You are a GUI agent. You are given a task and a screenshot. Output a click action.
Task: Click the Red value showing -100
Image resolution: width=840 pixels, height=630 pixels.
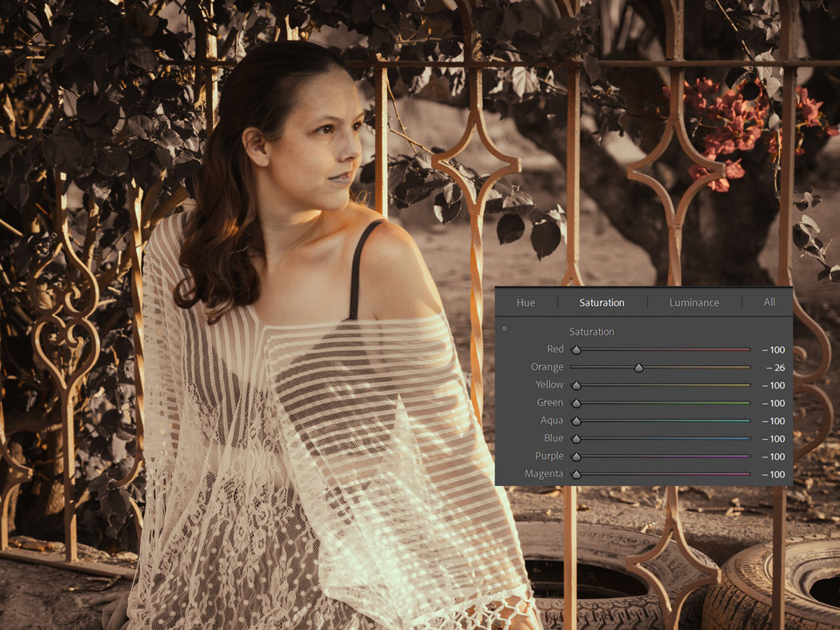click(773, 349)
